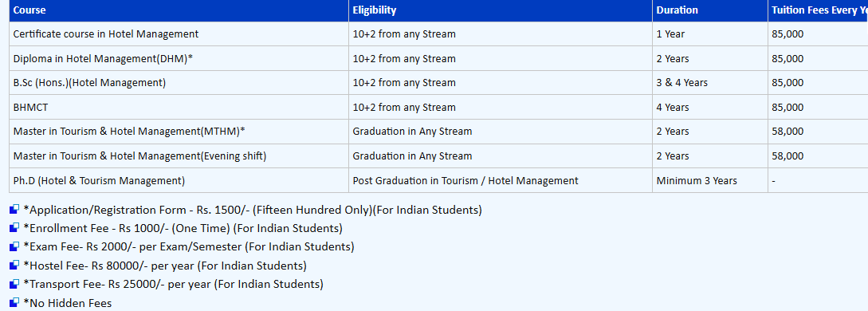Image resolution: width=868 pixels, height=311 pixels.
Task: Click the 3 & 4 Years duration cell
Action: point(709,82)
